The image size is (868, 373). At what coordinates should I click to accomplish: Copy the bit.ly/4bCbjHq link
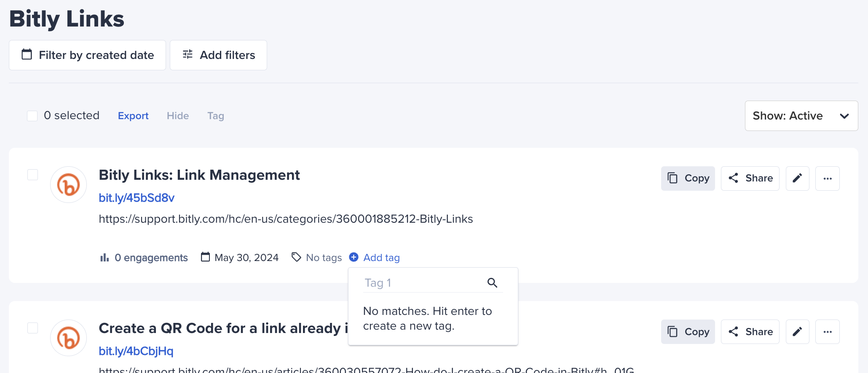coord(688,332)
